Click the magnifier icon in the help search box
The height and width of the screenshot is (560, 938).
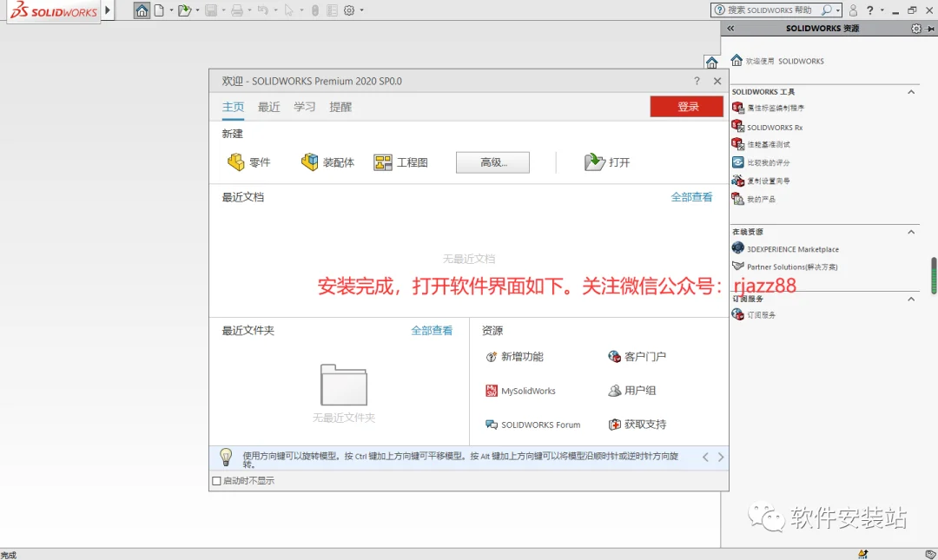pos(826,10)
